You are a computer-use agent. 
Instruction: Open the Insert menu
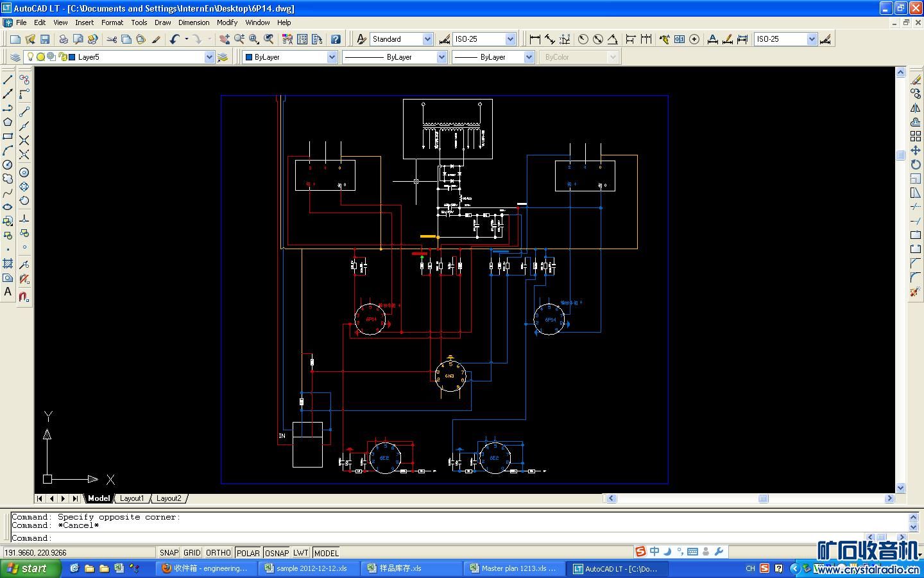click(x=84, y=22)
